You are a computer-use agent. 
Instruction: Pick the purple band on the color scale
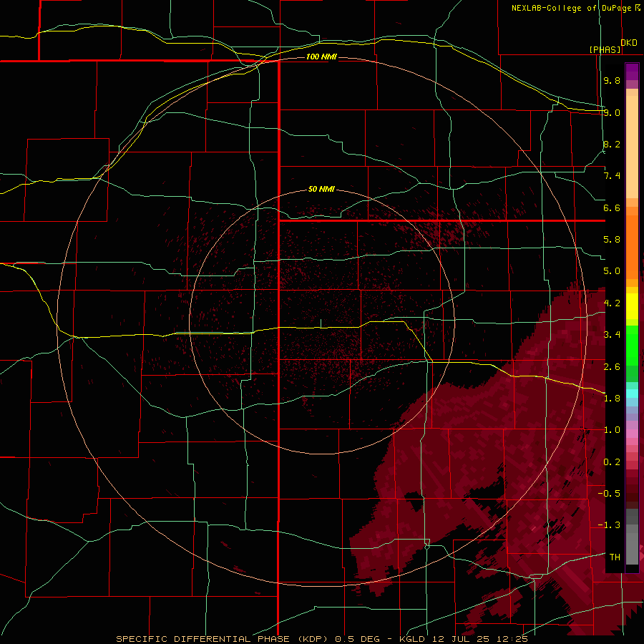click(x=632, y=72)
